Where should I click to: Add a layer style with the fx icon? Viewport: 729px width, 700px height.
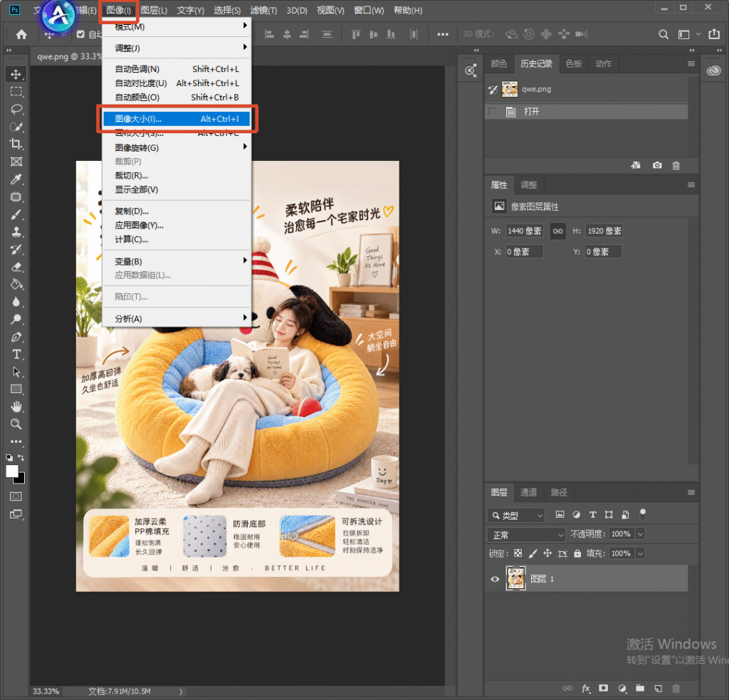[586, 688]
